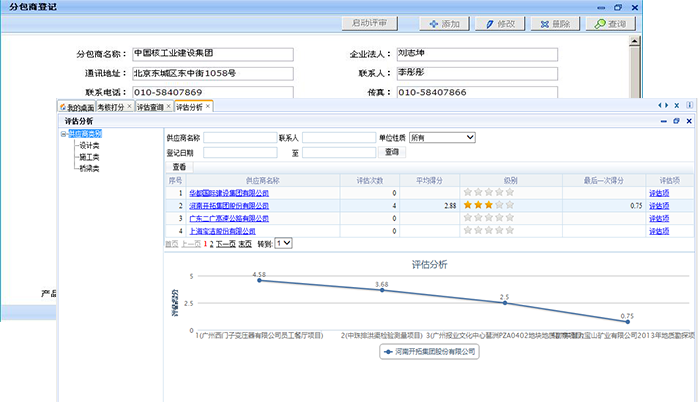Click the 0.75 data point on chart
The width and height of the screenshot is (698, 402).
[x=628, y=321]
